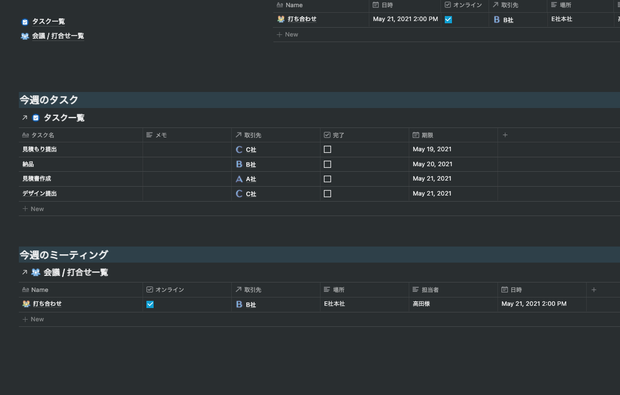Add a column with plus in task table
The image size is (620, 395).
(505, 135)
